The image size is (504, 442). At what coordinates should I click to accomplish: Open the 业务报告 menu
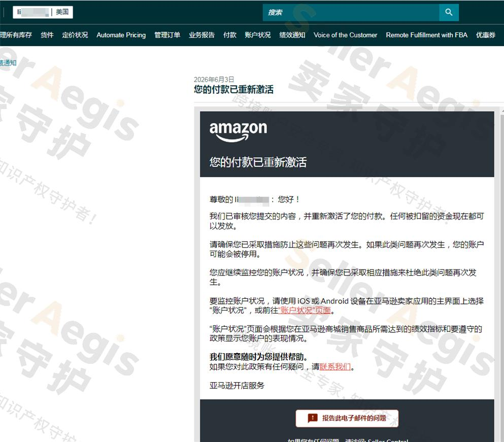click(201, 35)
